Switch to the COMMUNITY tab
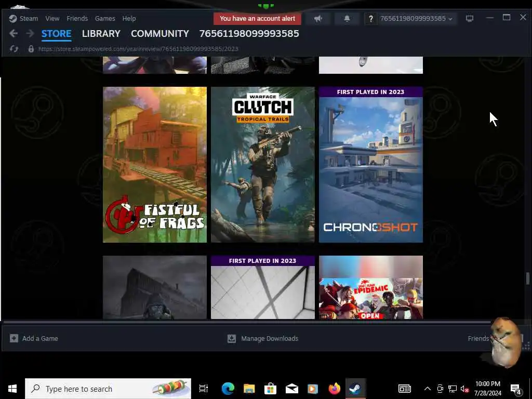Screen dimensions: 532x399 coord(160,34)
